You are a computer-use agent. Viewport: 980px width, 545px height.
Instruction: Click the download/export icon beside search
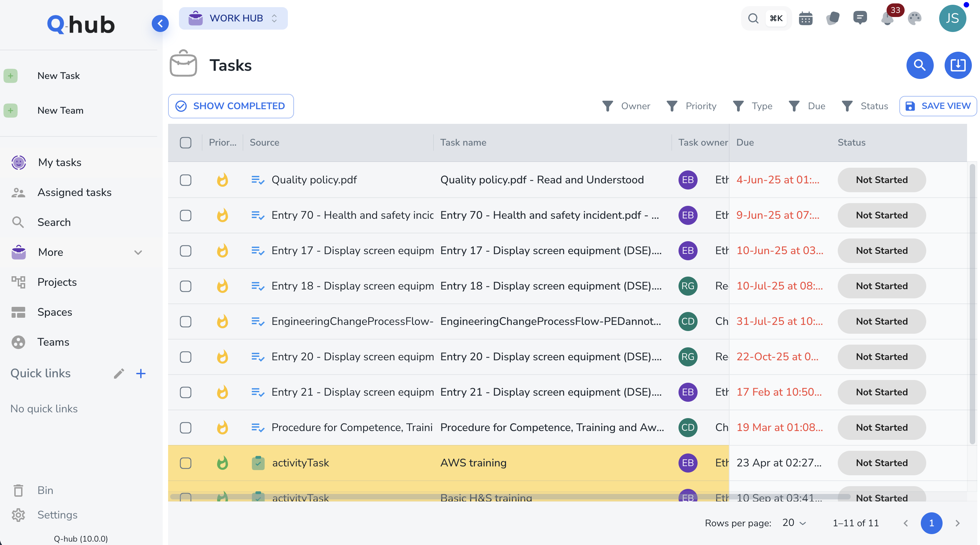958,65
